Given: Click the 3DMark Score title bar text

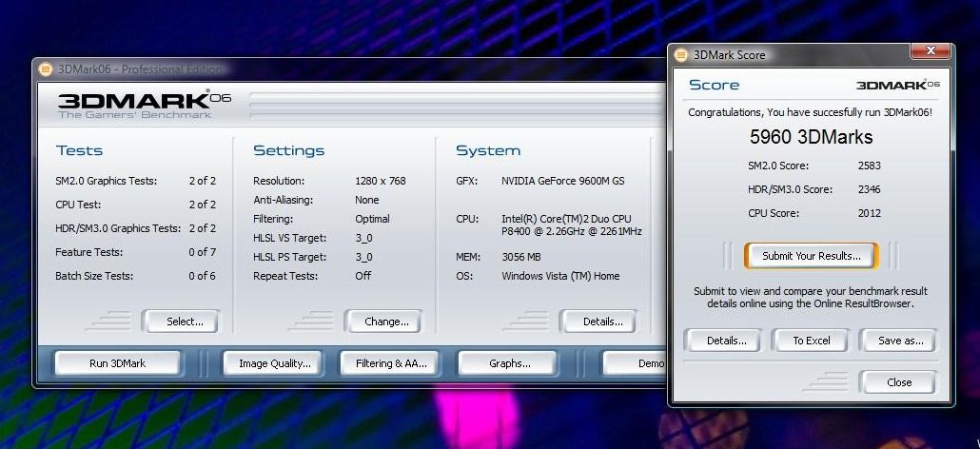Looking at the screenshot, I should pyautogui.click(x=730, y=55).
